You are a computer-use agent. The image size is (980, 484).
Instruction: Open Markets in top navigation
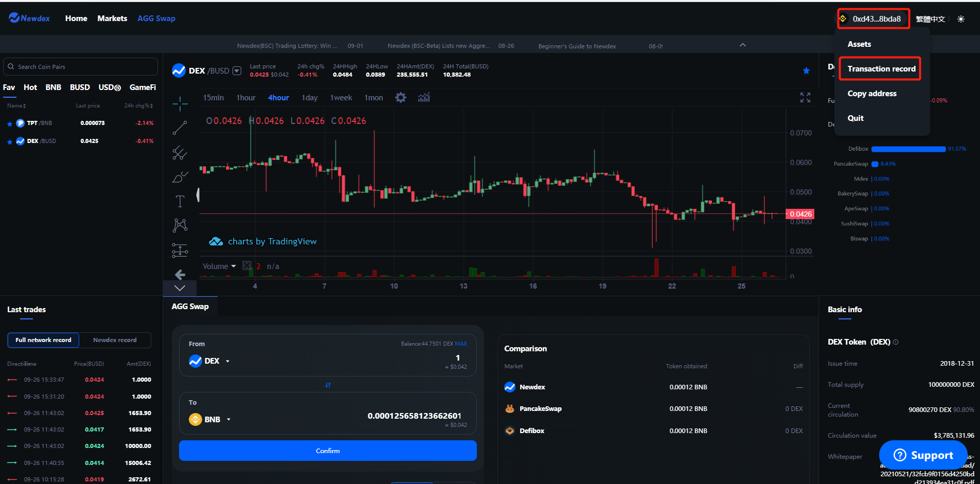pos(112,19)
